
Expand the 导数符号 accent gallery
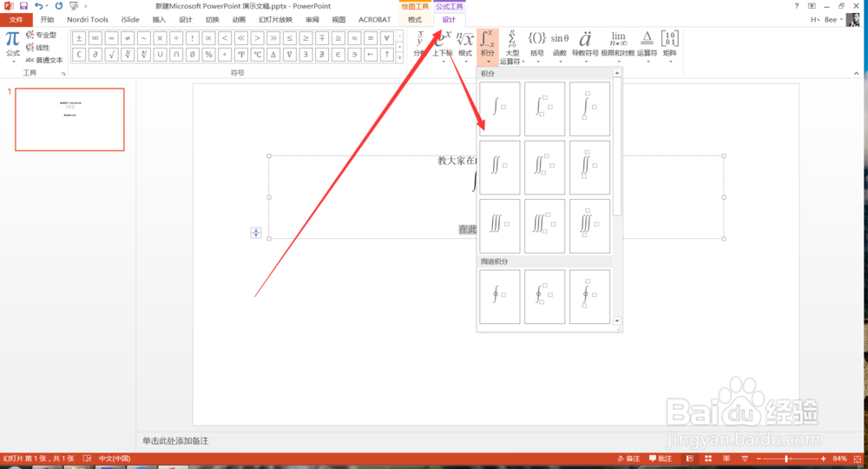(x=585, y=47)
